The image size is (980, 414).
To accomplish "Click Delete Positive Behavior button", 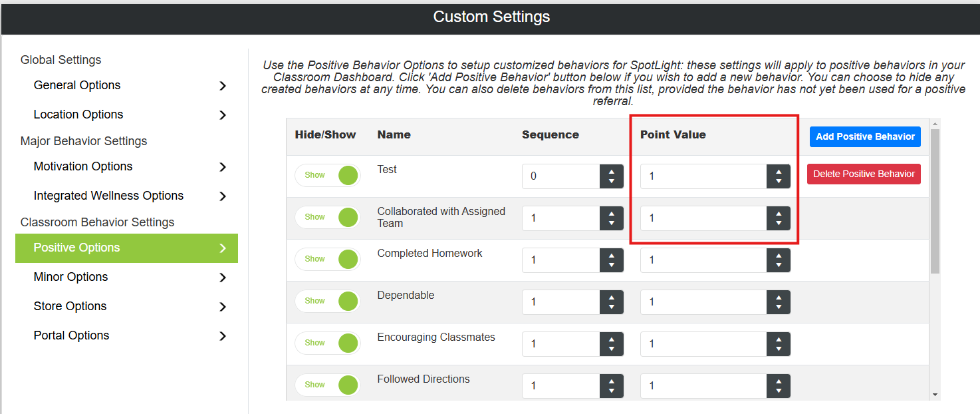I will coord(864,174).
